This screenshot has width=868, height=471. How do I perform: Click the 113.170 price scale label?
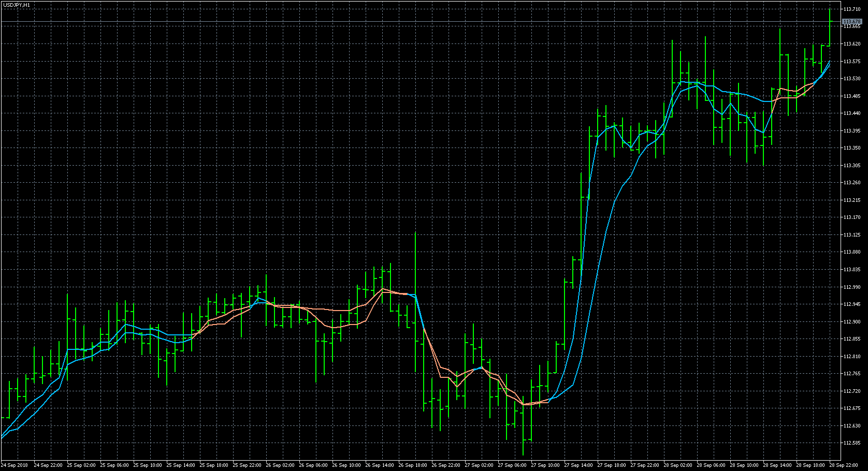(x=852, y=217)
